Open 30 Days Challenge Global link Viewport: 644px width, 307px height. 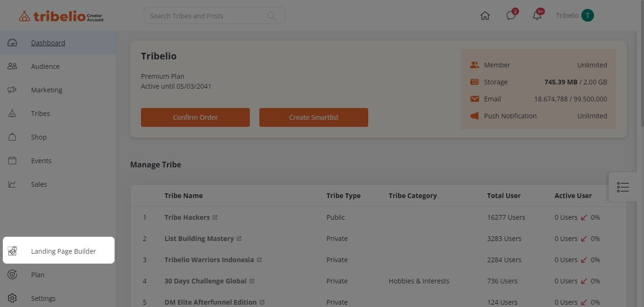206,281
